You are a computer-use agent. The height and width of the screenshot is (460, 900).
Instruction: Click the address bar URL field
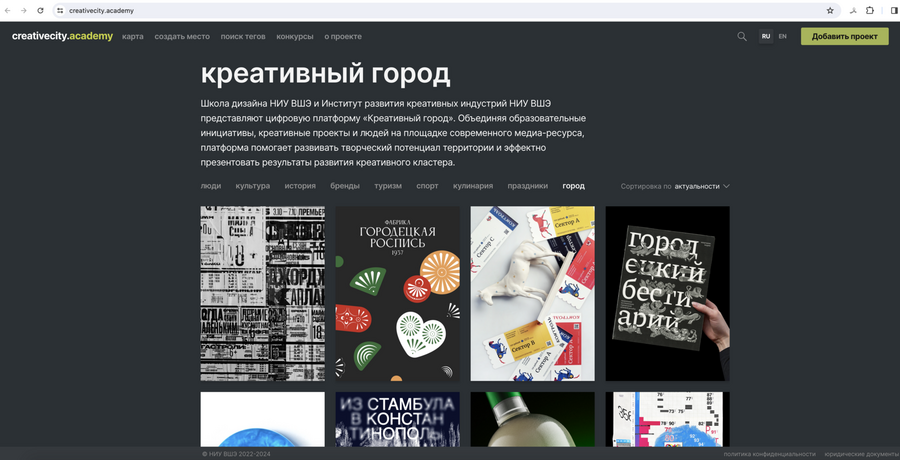click(447, 10)
